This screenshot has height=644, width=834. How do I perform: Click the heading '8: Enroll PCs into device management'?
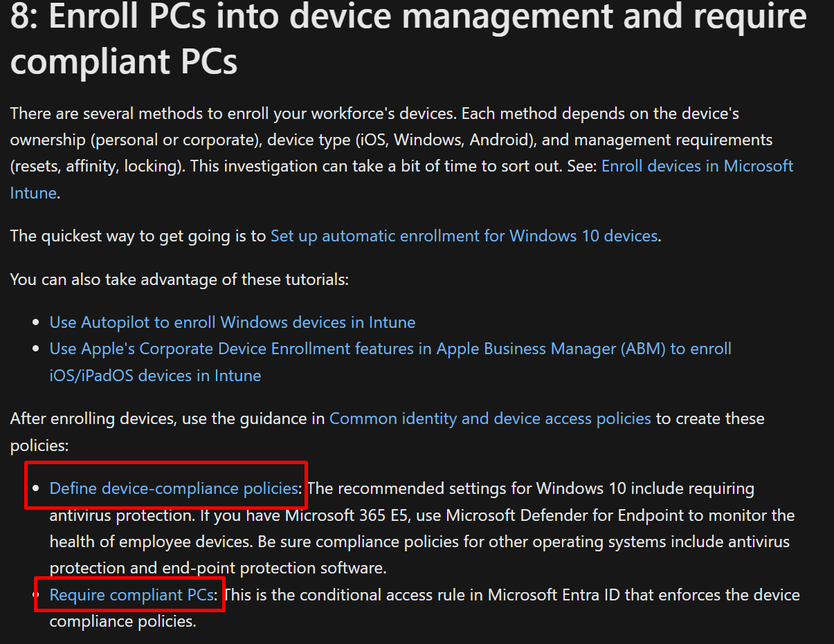coord(408,39)
